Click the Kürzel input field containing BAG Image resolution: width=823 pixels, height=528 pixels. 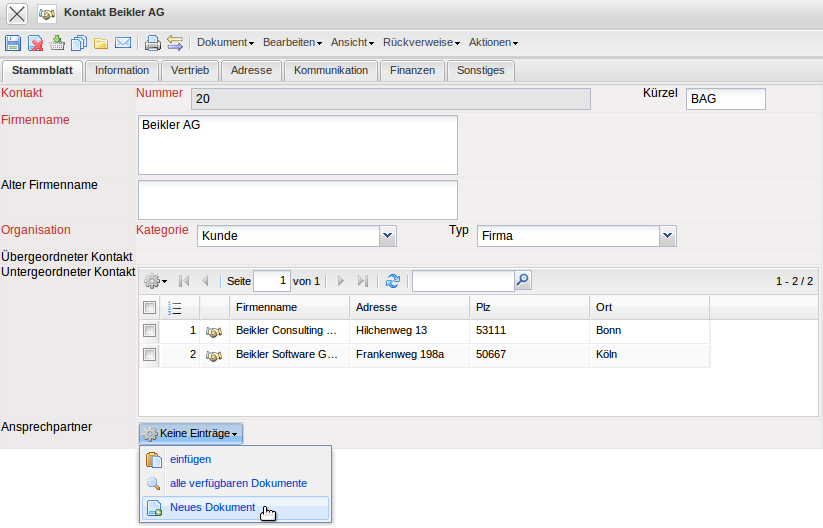pos(725,99)
